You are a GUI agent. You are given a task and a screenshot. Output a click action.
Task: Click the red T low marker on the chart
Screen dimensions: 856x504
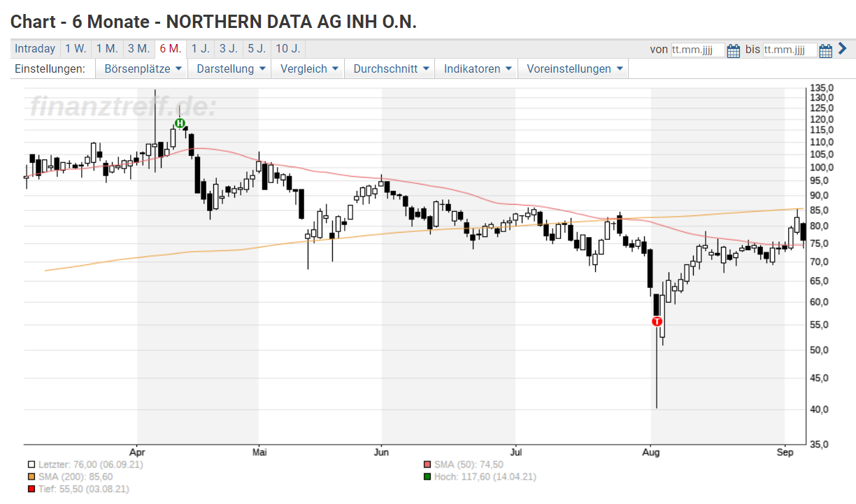[657, 322]
